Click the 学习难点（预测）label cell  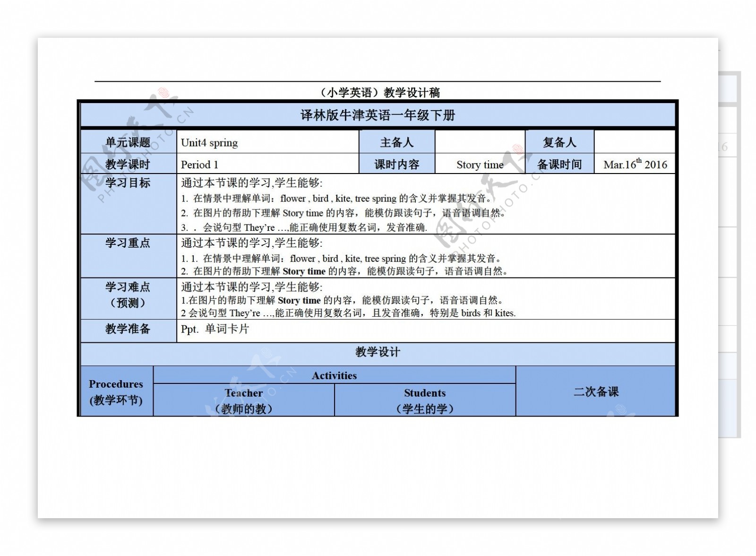tap(128, 298)
